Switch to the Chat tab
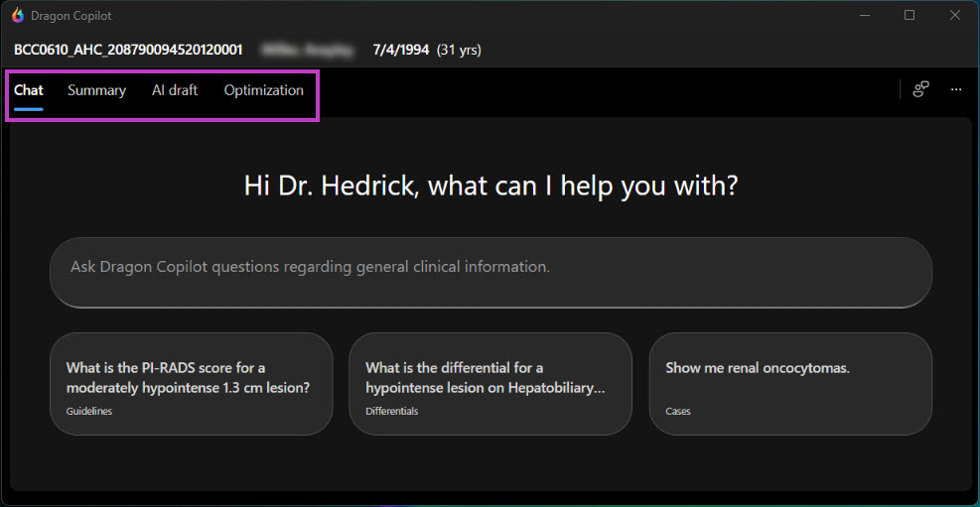The width and height of the screenshot is (980, 507). (x=29, y=90)
